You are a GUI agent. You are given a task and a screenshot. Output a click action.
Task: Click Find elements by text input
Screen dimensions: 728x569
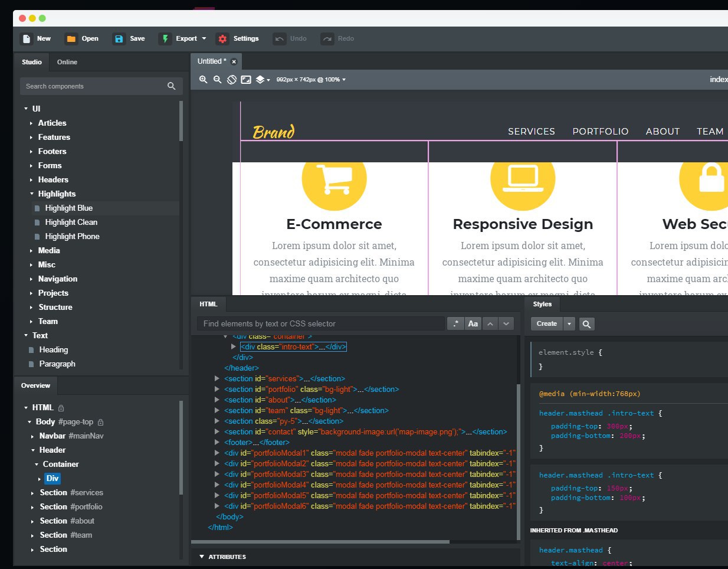tap(321, 323)
